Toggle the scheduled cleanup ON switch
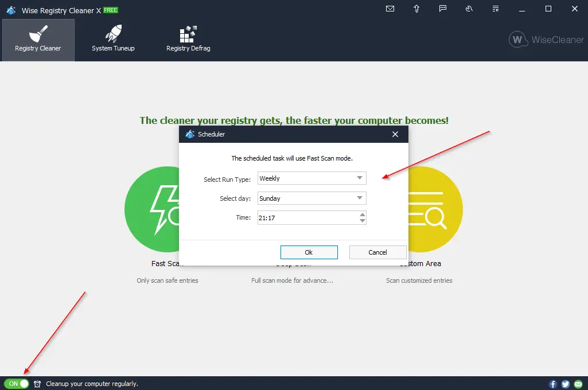This screenshot has height=390, width=588. (17, 384)
